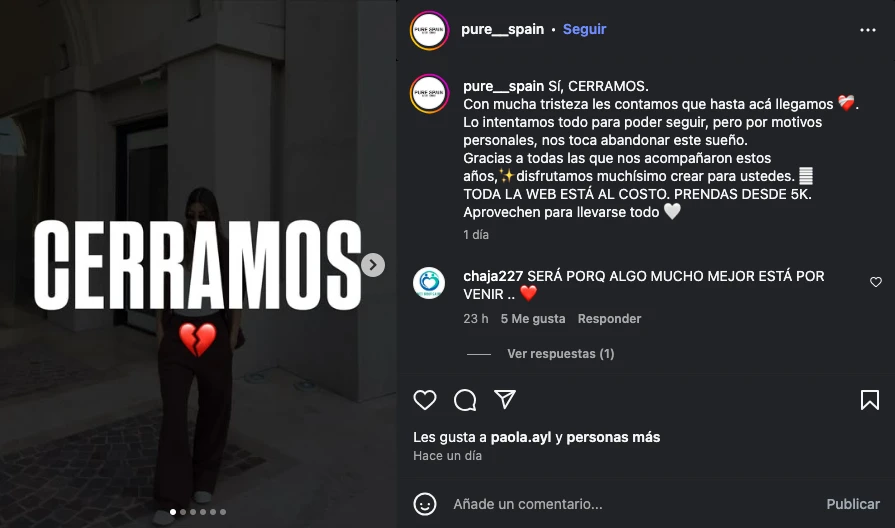The image size is (895, 528).
Task: Show list of personas más likers
Action: (613, 437)
